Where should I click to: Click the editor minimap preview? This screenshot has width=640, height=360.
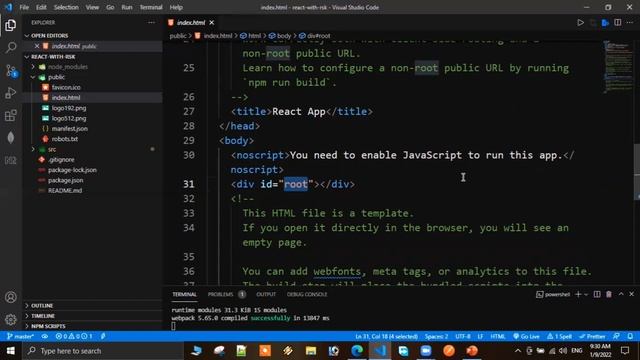(x=618, y=67)
